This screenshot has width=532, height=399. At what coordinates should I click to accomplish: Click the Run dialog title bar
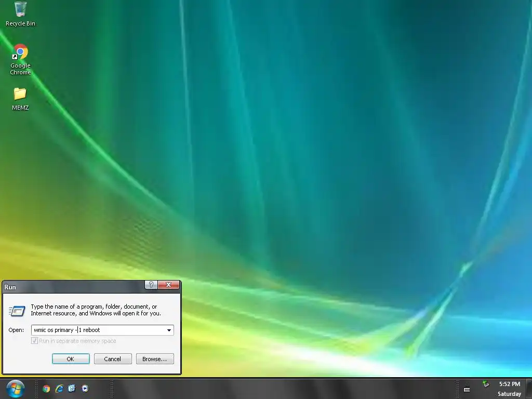(x=73, y=287)
